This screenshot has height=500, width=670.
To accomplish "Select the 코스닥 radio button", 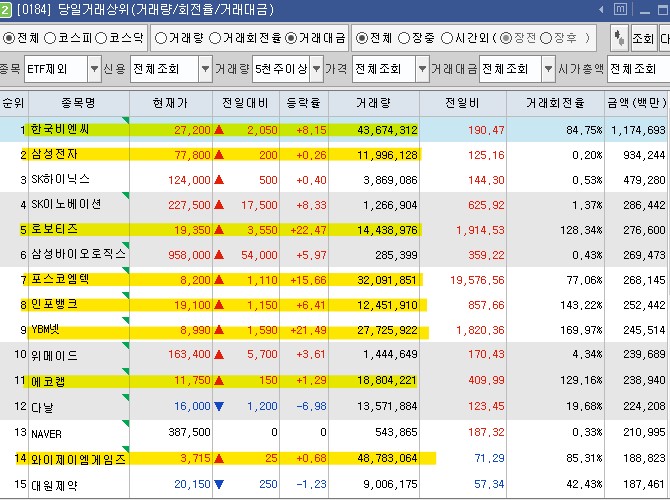I will coord(101,38).
